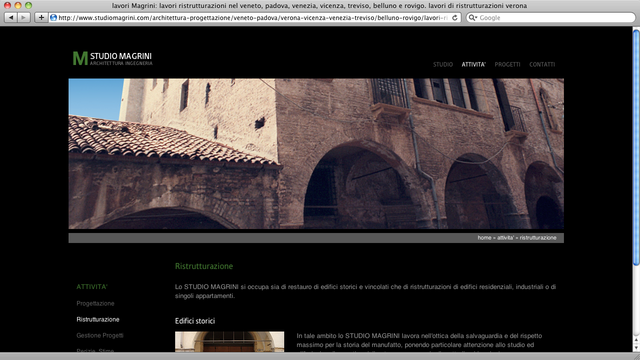
Task: Click the red close window button
Action: pos(7,5)
